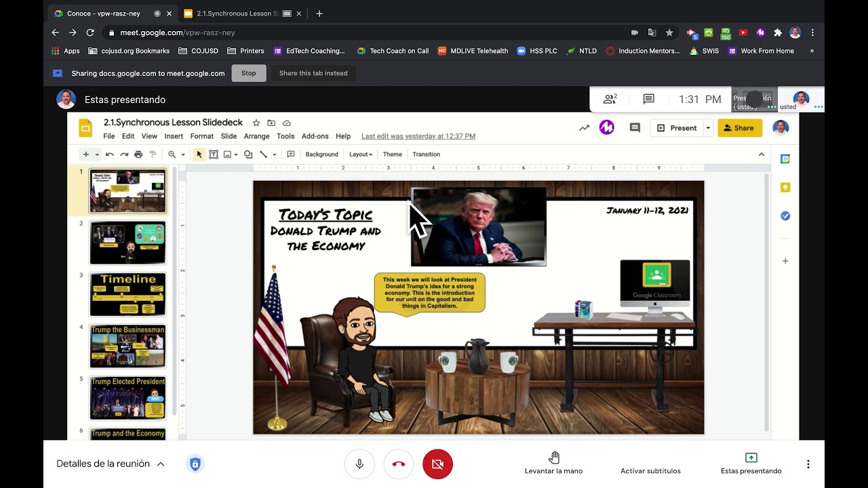Click the plus get add-ons icon
This screenshot has height=488, width=868.
[x=785, y=261]
